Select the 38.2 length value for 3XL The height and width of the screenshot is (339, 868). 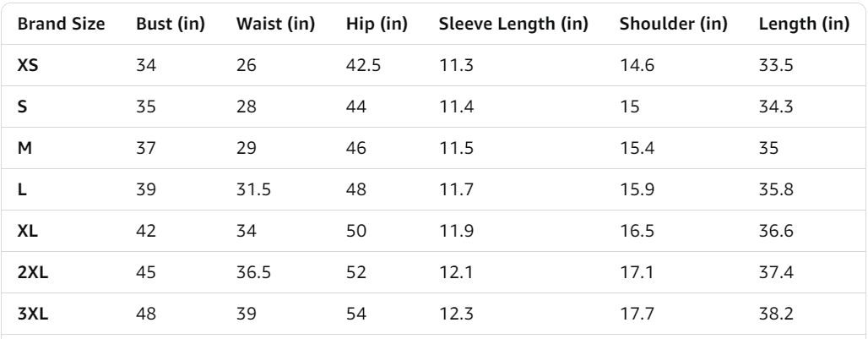pyautogui.click(x=775, y=311)
